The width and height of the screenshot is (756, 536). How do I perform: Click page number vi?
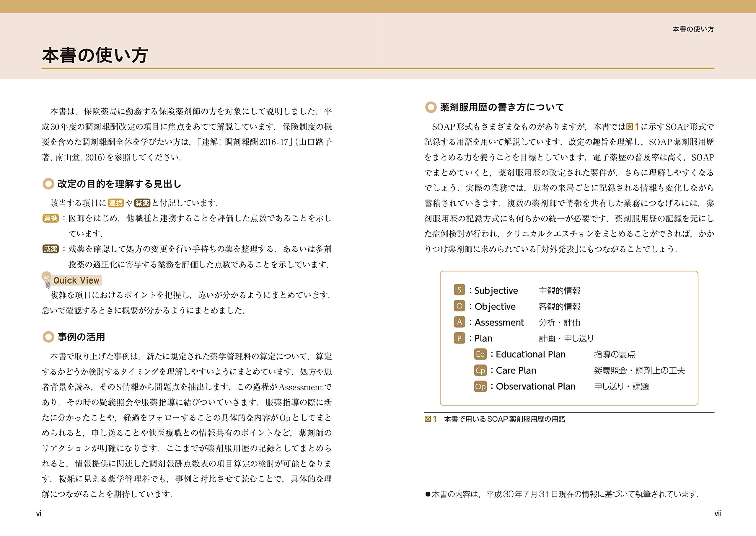click(x=39, y=514)
